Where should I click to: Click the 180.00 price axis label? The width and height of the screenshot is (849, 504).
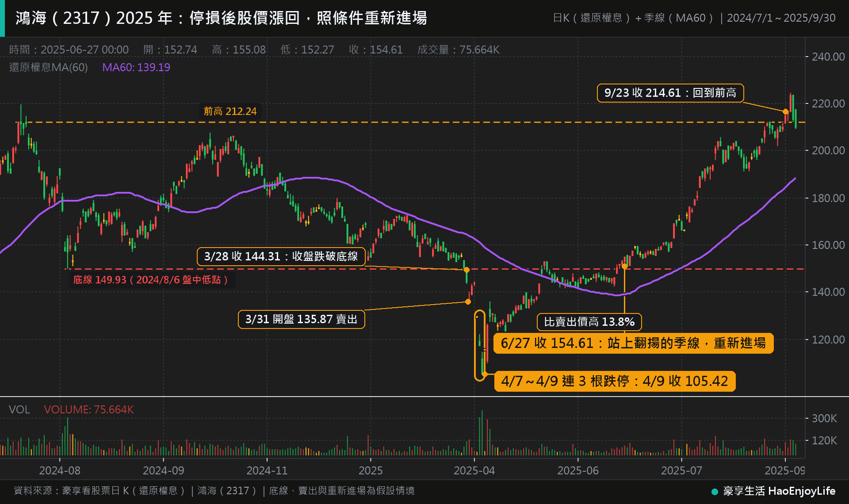828,198
